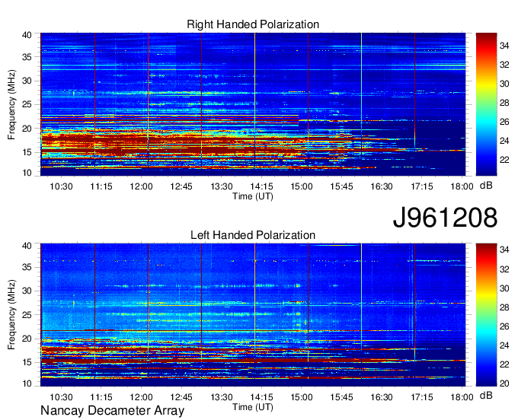Click the "dB" unit label beside Right Handed plot
Screen dimensions: 518x420
[486, 186]
